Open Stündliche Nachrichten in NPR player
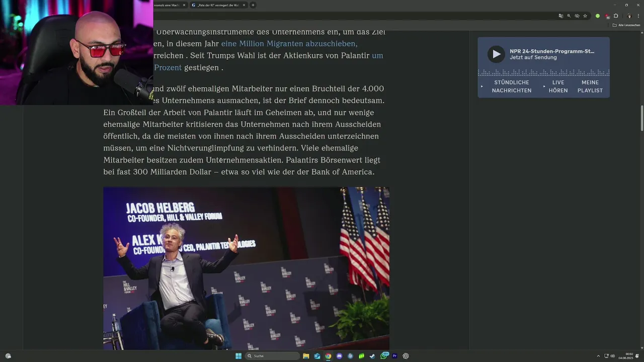 point(512,86)
